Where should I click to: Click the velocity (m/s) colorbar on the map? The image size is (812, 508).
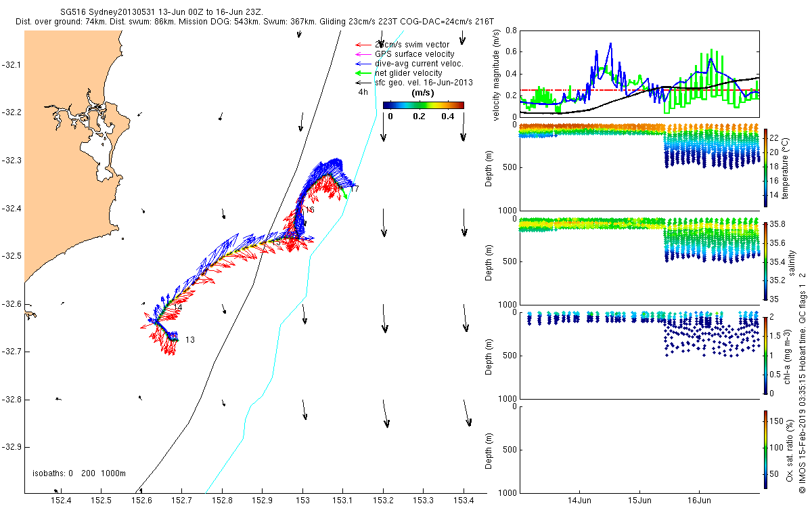click(424, 105)
